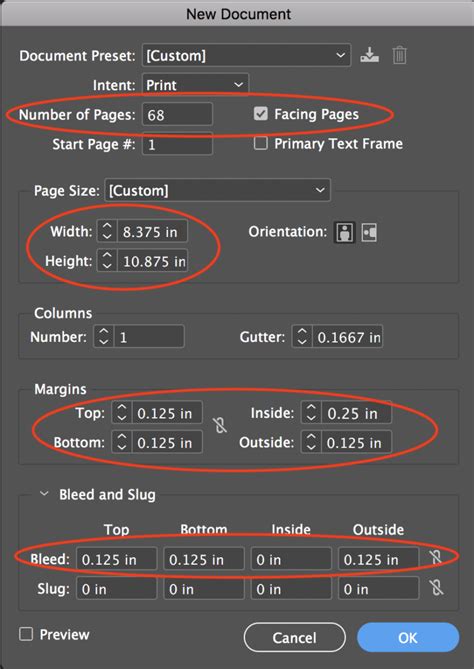Click Top margin stepper arrows
This screenshot has width=474, height=669.
coord(122,413)
